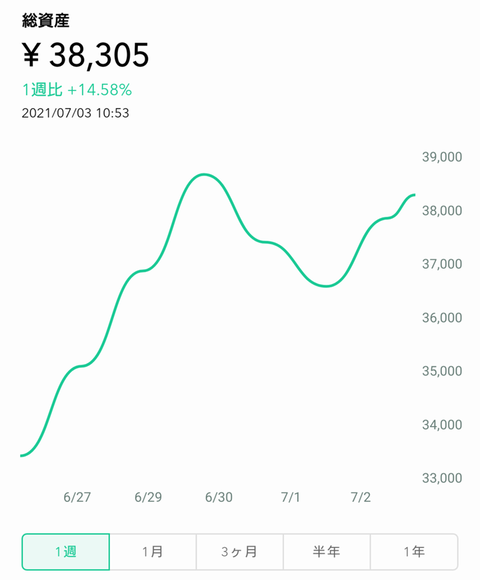Click the ¥ 38,305 total asset amount

[85, 55]
